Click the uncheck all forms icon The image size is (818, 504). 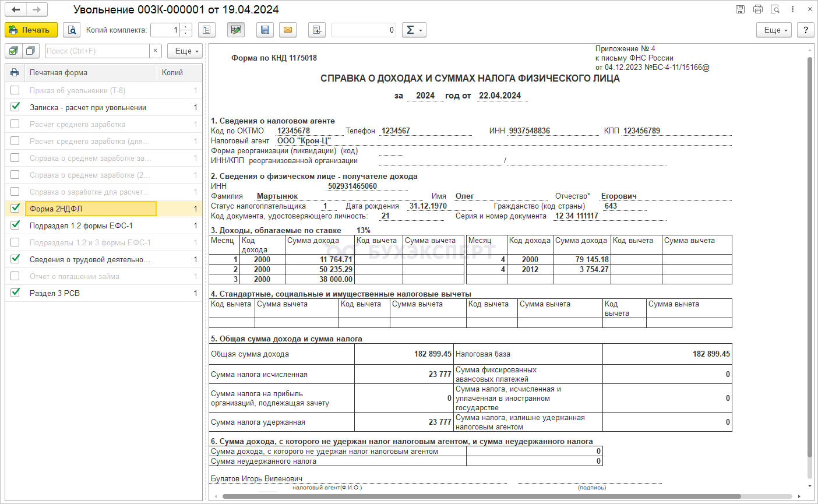31,51
